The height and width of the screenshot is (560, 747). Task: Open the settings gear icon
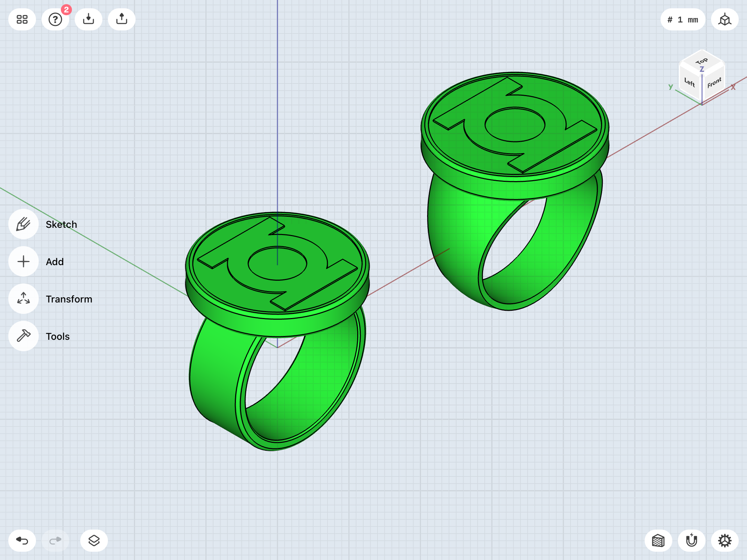[x=725, y=541]
